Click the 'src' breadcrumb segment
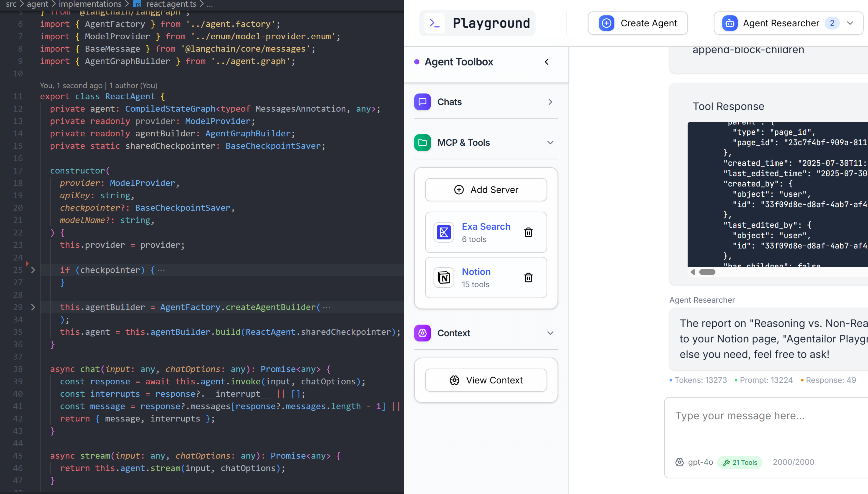This screenshot has height=494, width=868. 11,4
